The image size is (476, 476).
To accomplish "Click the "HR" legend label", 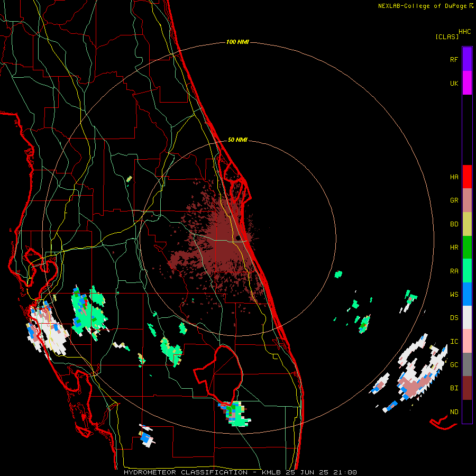I will tap(454, 248).
